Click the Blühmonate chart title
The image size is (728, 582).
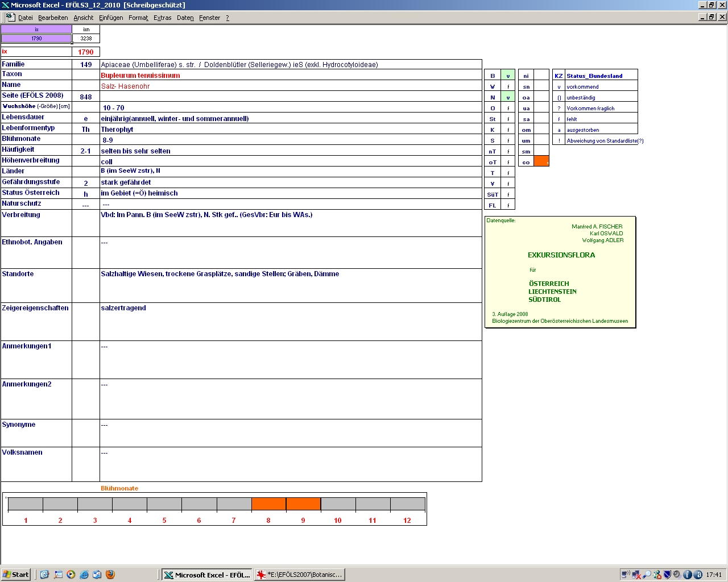click(119, 488)
